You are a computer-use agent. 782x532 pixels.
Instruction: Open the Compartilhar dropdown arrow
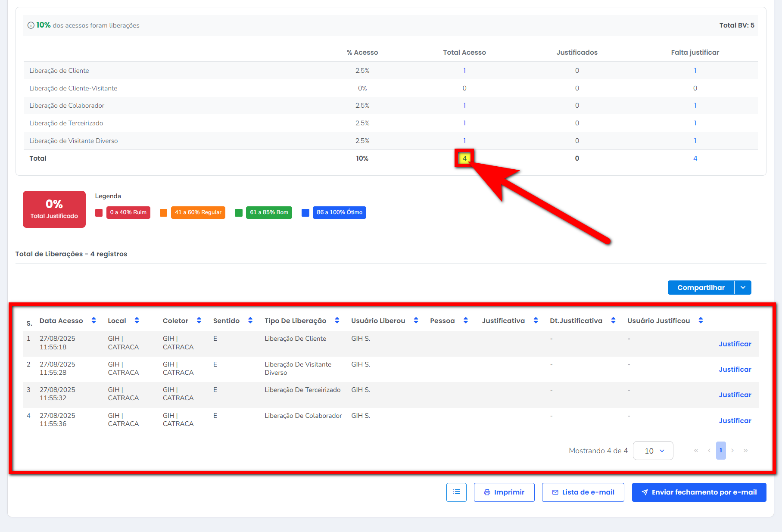(x=743, y=287)
